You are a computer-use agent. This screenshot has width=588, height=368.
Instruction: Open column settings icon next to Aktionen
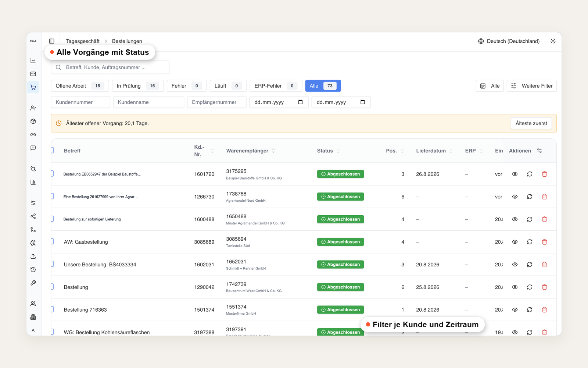tap(539, 151)
